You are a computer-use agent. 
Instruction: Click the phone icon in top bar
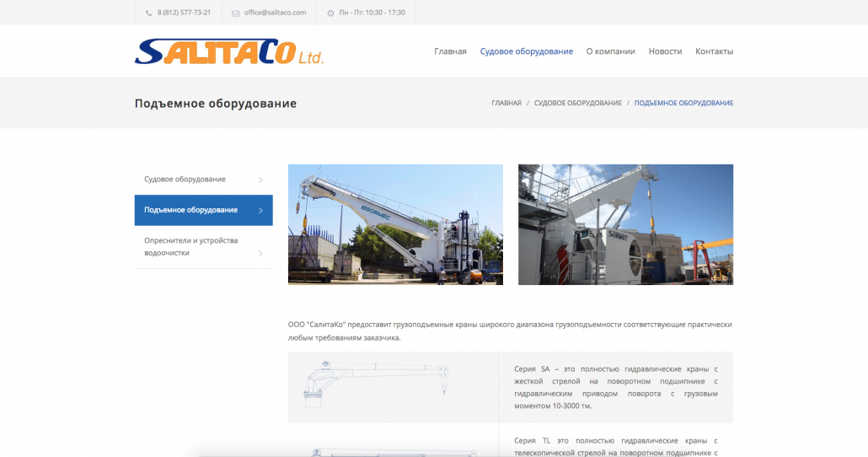coord(148,13)
